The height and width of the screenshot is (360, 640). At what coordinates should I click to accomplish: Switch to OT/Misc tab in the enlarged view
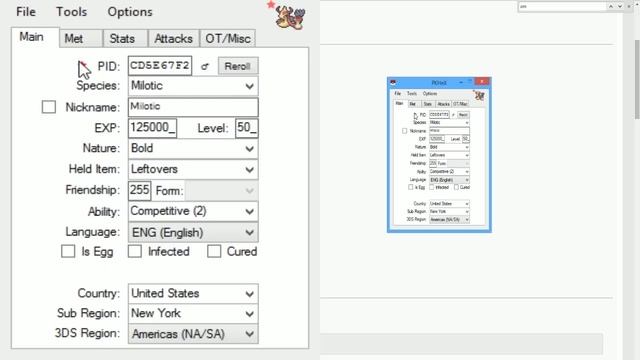(228, 39)
